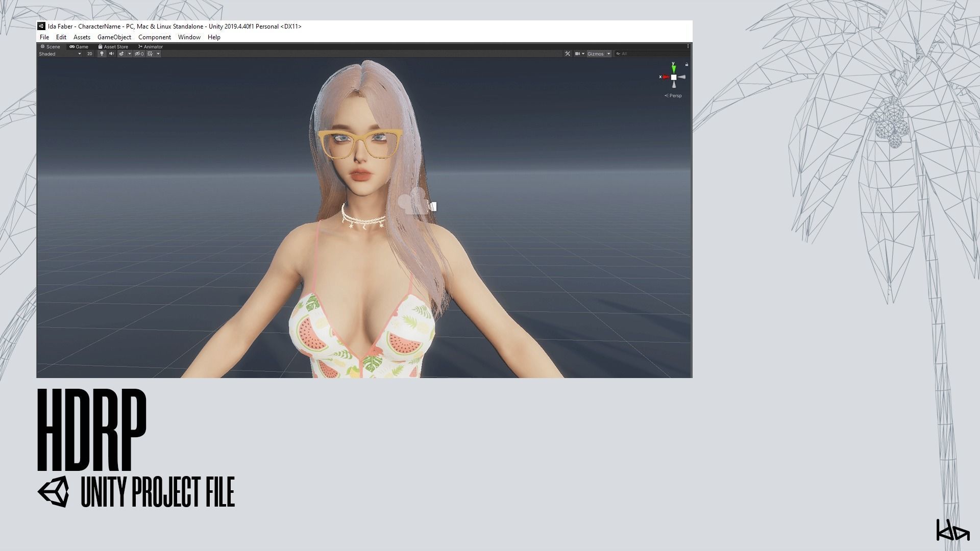980x551 pixels.
Task: Toggle scene lighting lightbulb
Action: [102, 54]
